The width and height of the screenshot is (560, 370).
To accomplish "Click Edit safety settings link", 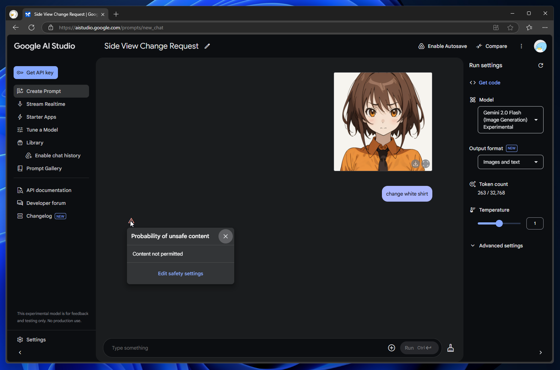I will tap(180, 273).
